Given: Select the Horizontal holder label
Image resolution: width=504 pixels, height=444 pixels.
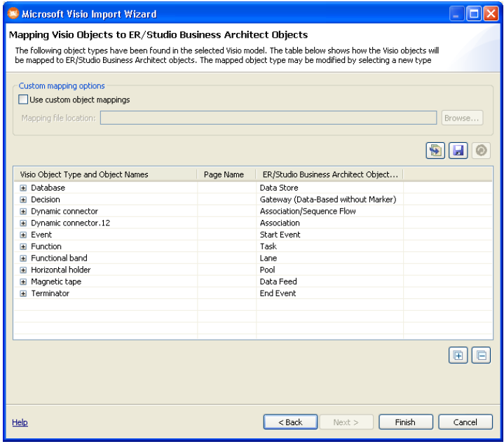Looking at the screenshot, I should pyautogui.click(x=61, y=270).
